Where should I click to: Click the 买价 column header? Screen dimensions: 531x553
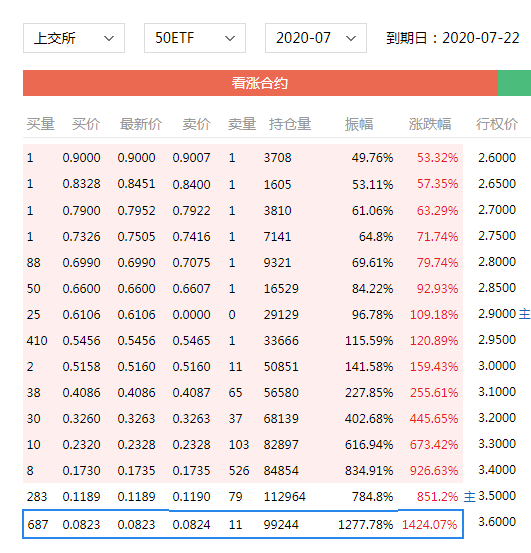click(x=86, y=124)
